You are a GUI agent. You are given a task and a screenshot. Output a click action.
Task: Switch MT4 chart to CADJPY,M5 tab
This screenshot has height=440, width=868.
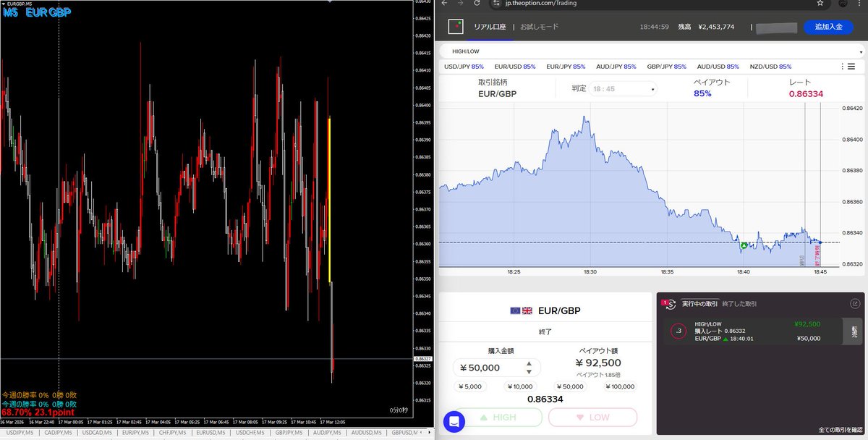[58, 433]
